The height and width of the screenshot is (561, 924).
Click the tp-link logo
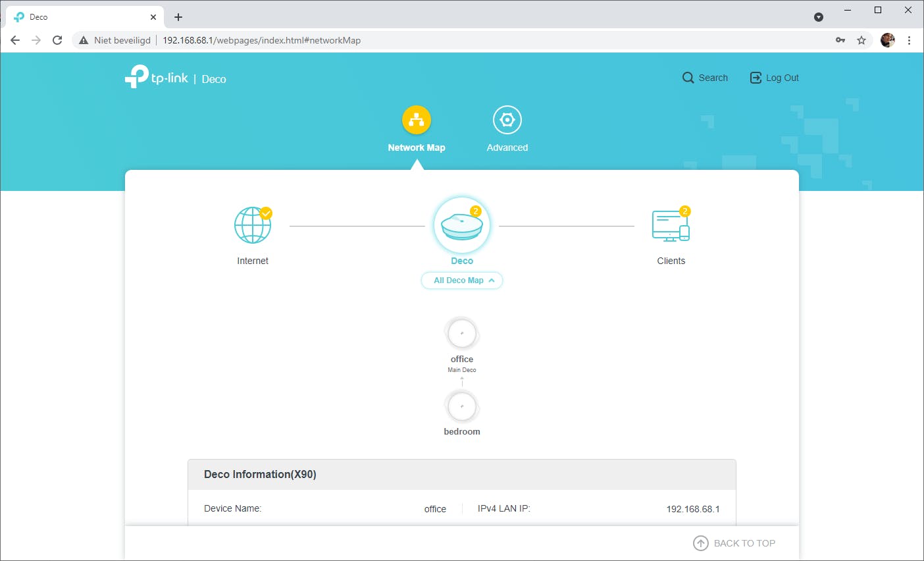pos(157,77)
